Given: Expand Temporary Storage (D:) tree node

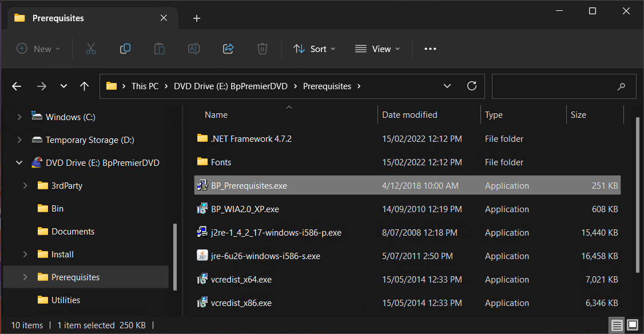Looking at the screenshot, I should pos(19,140).
